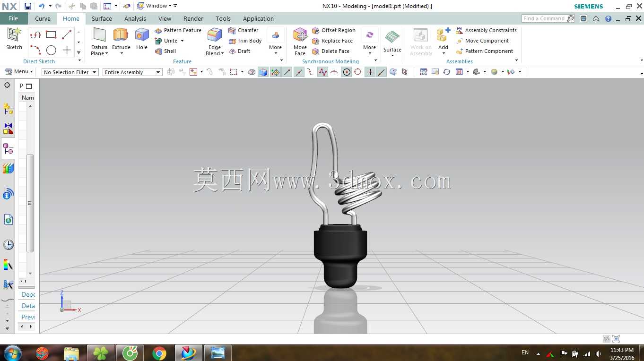Select the Profile curve sketch tool
Viewport: 644px width, 361px height.
[35, 34]
